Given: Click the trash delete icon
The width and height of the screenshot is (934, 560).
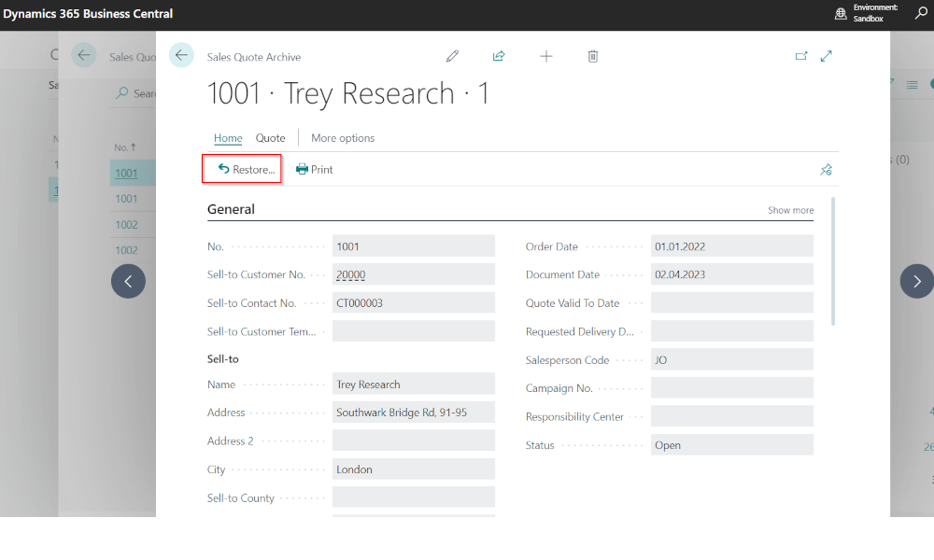Looking at the screenshot, I should (x=593, y=56).
